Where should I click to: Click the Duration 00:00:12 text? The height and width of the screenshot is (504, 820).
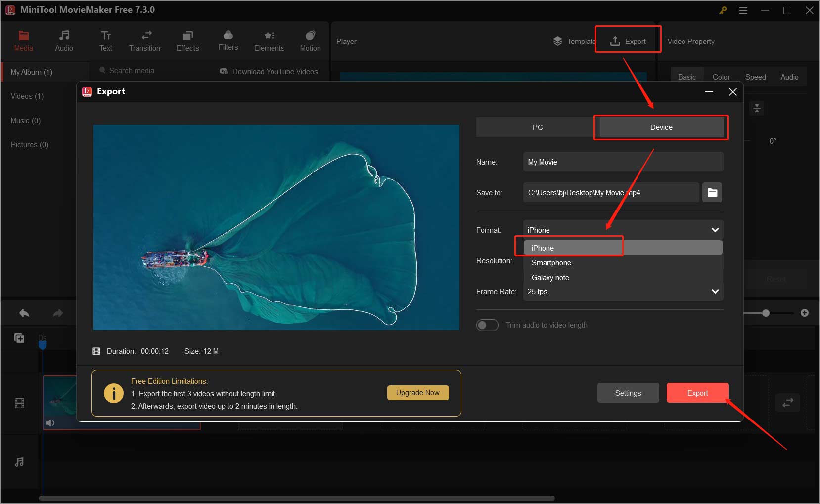(137, 351)
